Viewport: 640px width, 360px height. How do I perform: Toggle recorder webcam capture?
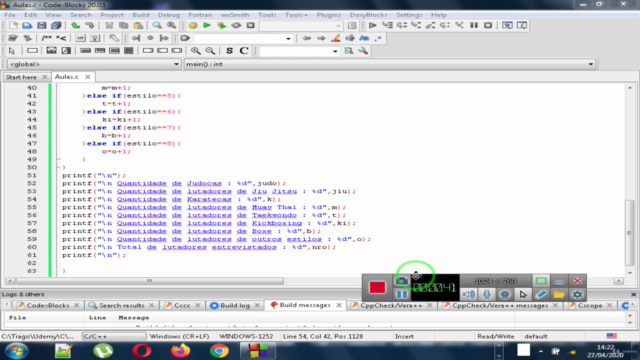504,294
